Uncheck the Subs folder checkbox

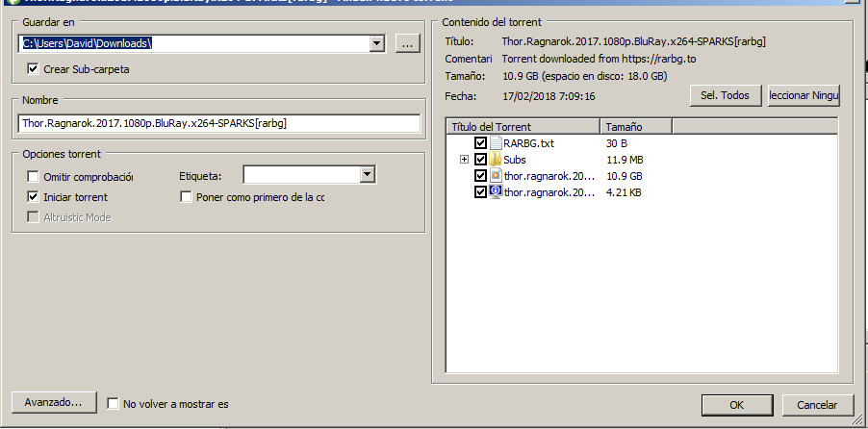tap(480, 160)
